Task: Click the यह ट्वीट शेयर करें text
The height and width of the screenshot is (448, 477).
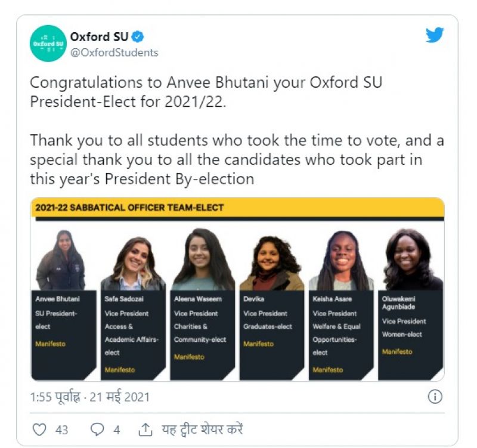Action: click(202, 430)
